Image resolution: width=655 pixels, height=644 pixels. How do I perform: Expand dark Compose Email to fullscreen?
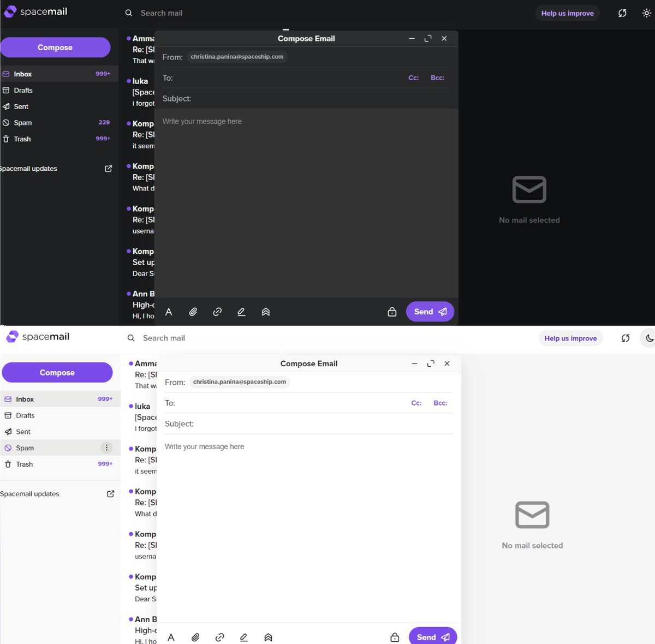tap(428, 39)
